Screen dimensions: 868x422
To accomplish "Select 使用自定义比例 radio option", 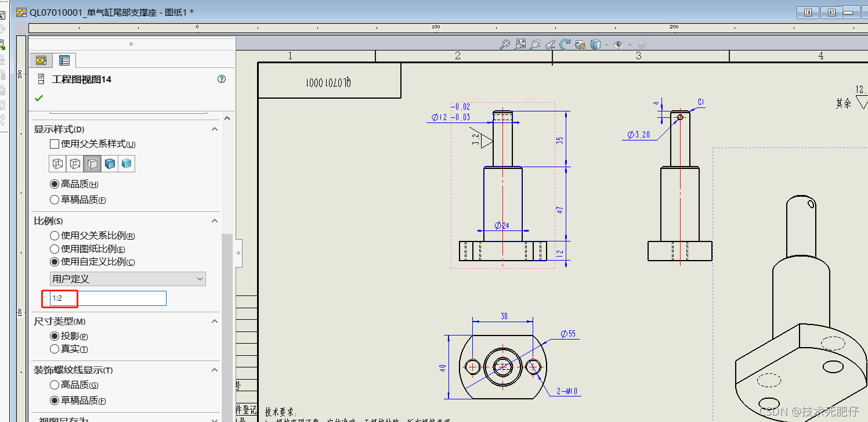I will [x=55, y=262].
